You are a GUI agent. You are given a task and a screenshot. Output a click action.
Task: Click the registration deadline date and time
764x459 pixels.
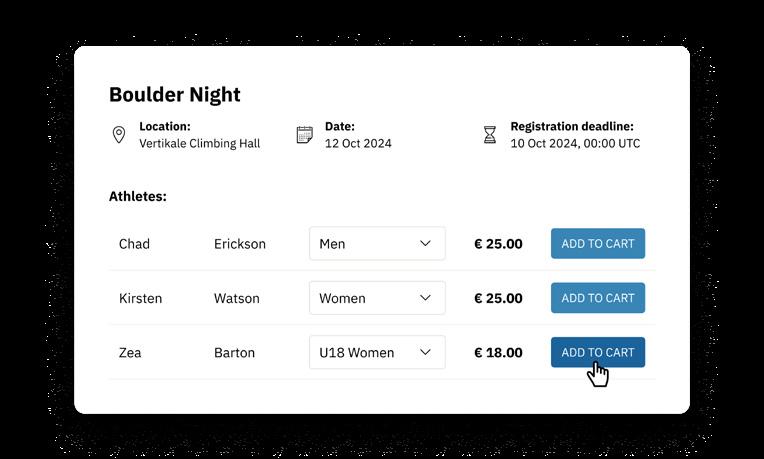tap(575, 144)
